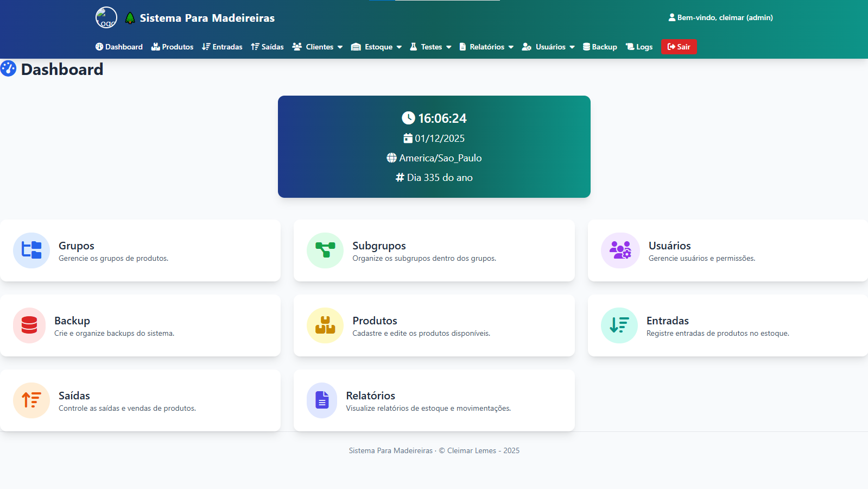Open Entradas from the top navigation
Viewport: 868px width, 489px height.
pyautogui.click(x=222, y=47)
